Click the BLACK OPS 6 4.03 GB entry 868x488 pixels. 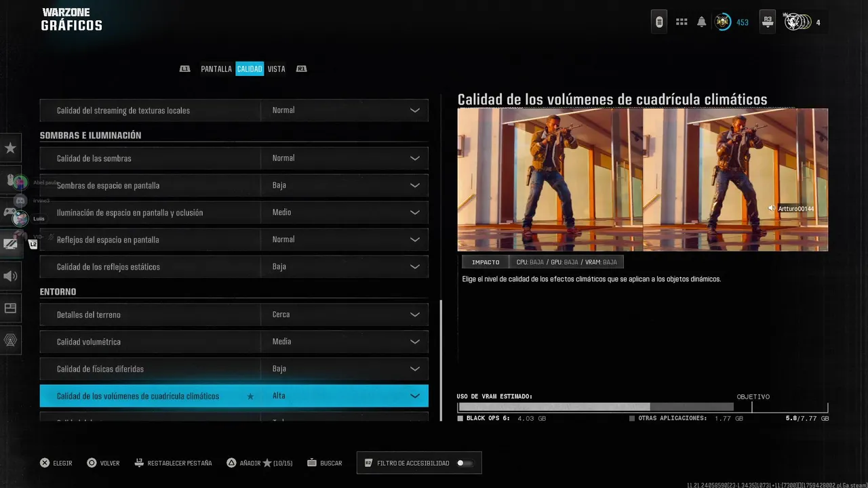pos(502,419)
